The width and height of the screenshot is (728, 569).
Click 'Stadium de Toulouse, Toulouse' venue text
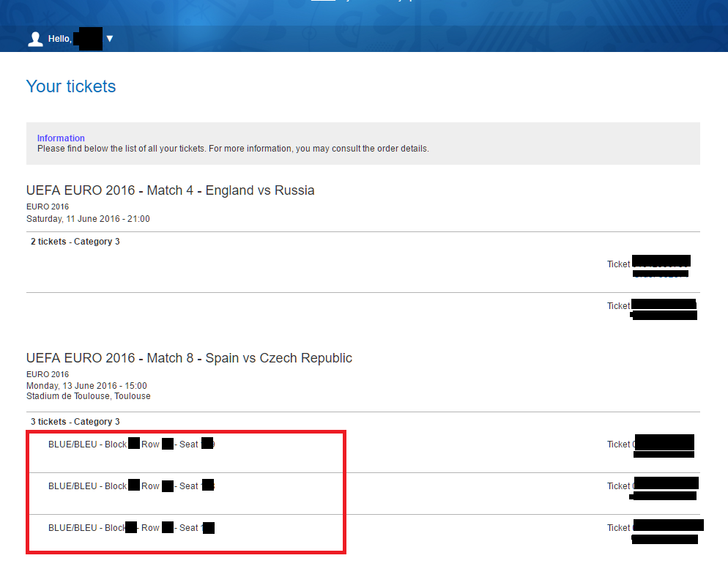[88, 396]
